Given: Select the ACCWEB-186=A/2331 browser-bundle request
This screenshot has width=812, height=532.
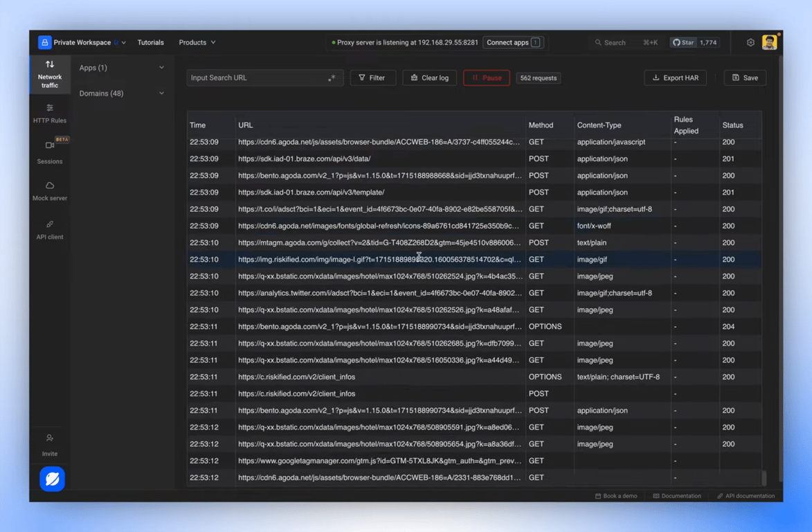Looking at the screenshot, I should (x=474, y=477).
